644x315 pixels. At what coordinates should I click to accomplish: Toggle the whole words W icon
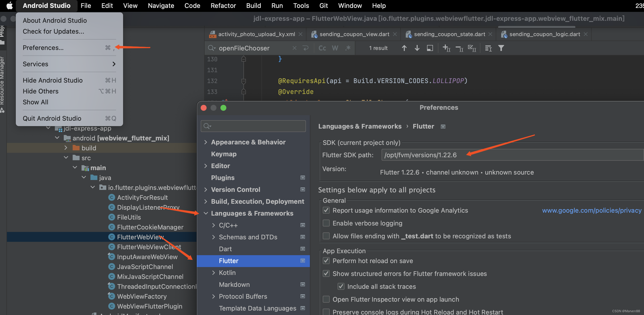(x=335, y=48)
